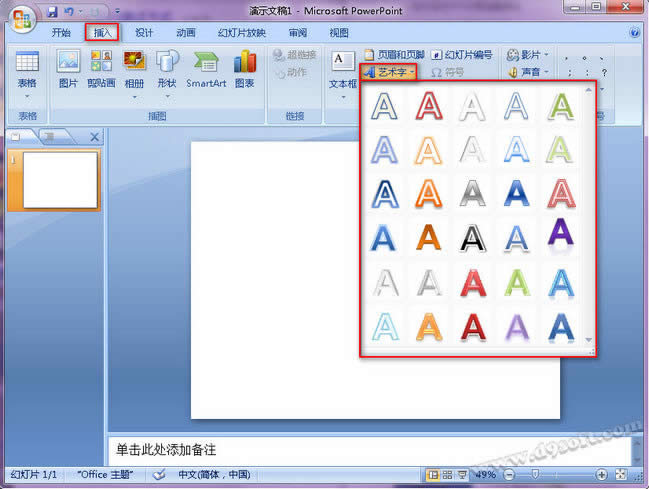
Task: Start slideshow view from status bar
Action: point(461,475)
